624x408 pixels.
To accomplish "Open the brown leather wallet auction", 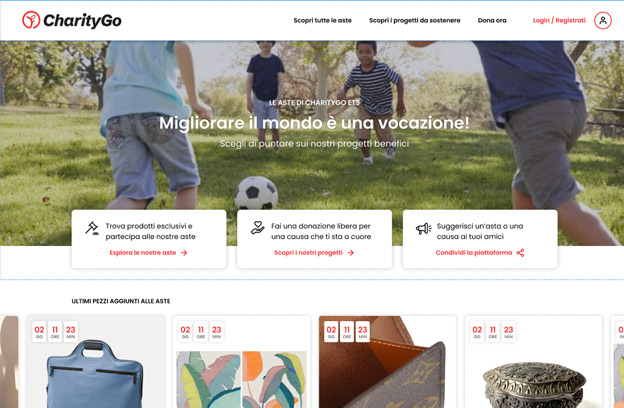I will click(388, 362).
